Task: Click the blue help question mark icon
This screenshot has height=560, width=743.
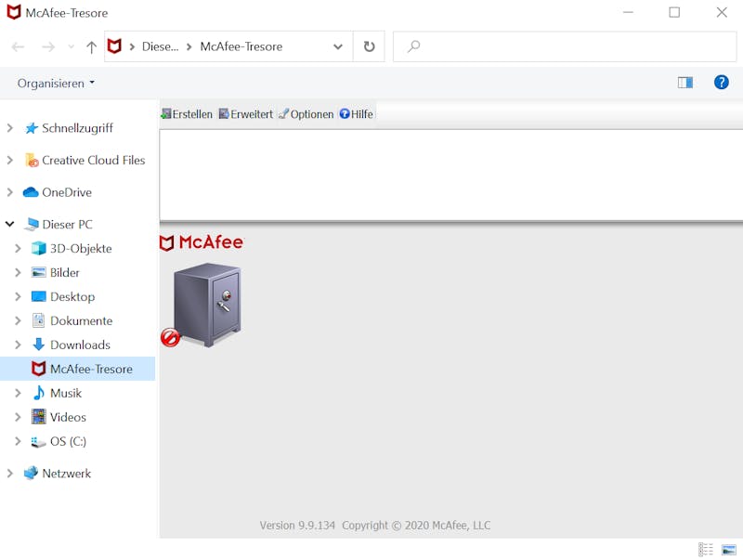Action: [722, 83]
